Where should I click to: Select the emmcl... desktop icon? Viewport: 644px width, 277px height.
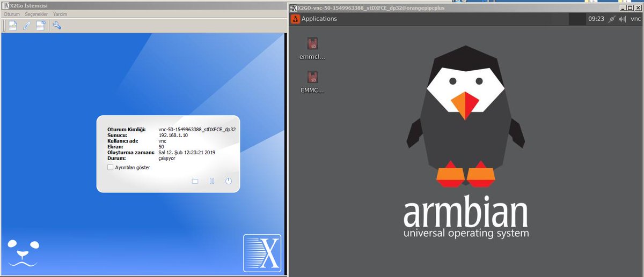click(312, 48)
